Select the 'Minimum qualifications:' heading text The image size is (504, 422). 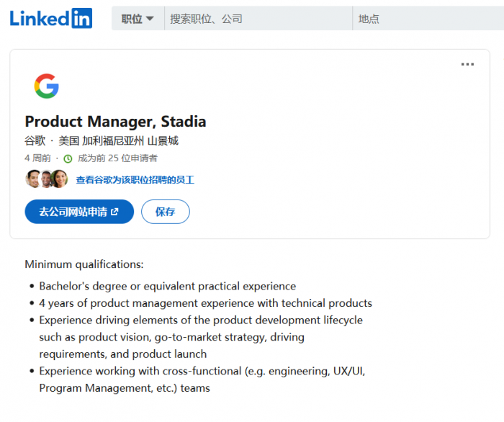pyautogui.click(x=84, y=264)
